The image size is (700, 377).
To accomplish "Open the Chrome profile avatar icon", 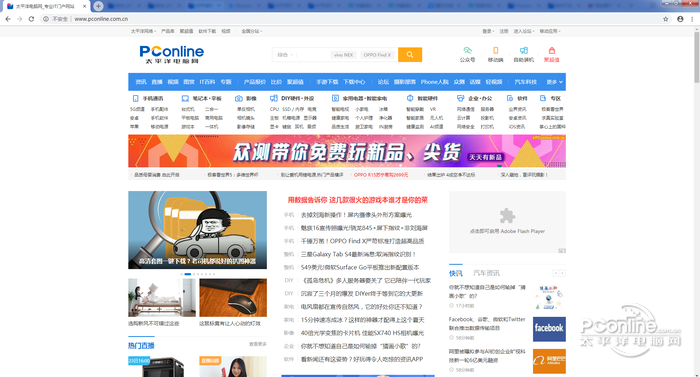I will coord(680,19).
